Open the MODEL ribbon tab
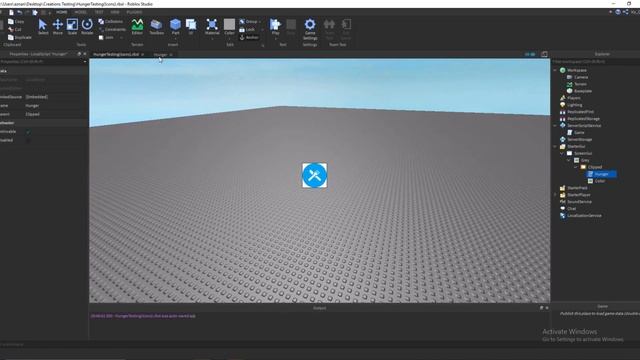This screenshot has width=640, height=360. [x=80, y=12]
